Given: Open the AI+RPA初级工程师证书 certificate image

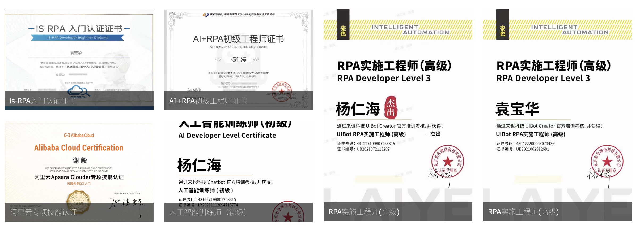Looking at the screenshot, I should [239, 60].
